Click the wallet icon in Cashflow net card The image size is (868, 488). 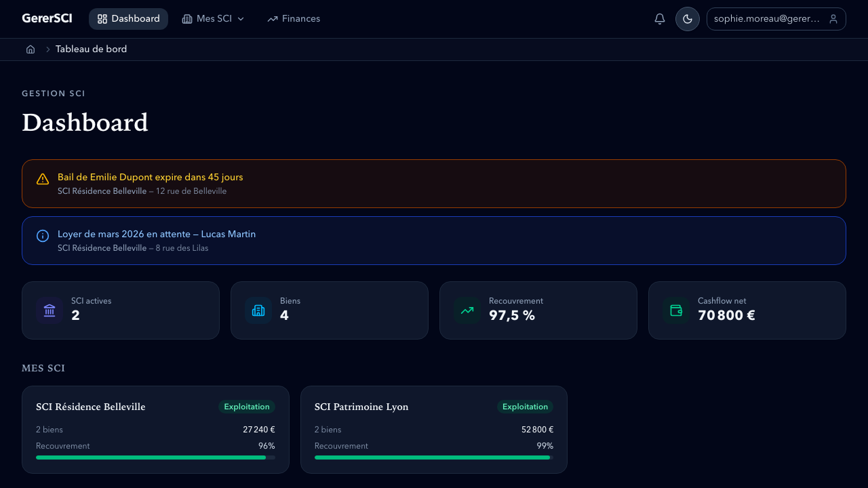pos(676,310)
